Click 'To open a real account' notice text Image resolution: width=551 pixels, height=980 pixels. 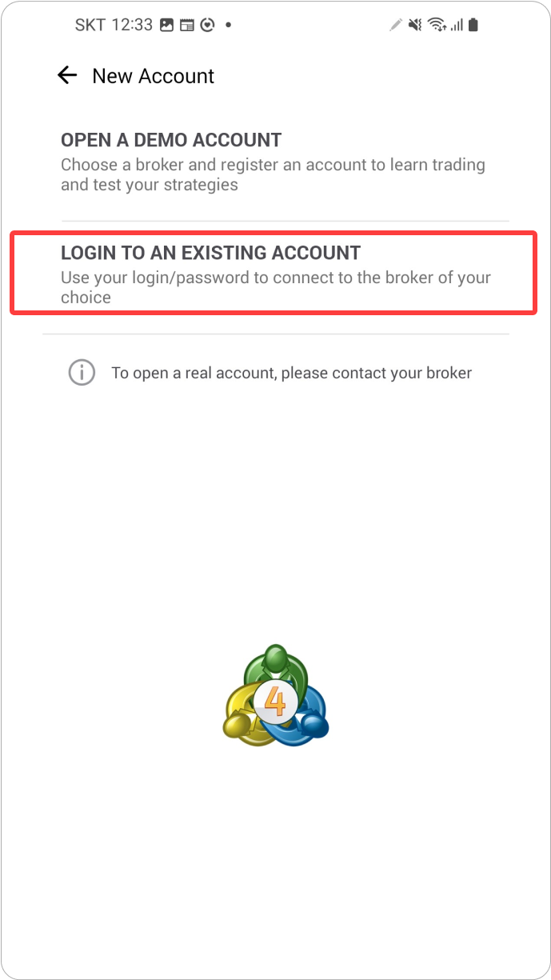[x=292, y=373]
